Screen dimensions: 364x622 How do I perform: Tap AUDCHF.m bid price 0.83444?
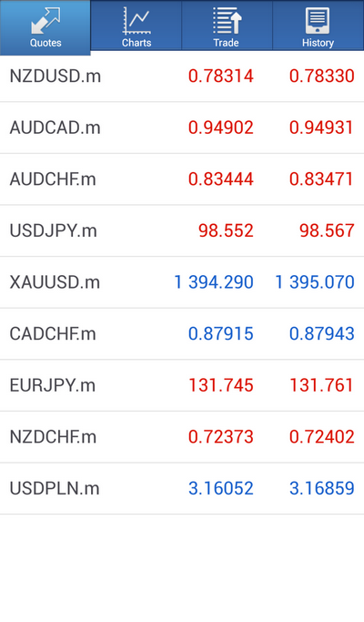(221, 178)
